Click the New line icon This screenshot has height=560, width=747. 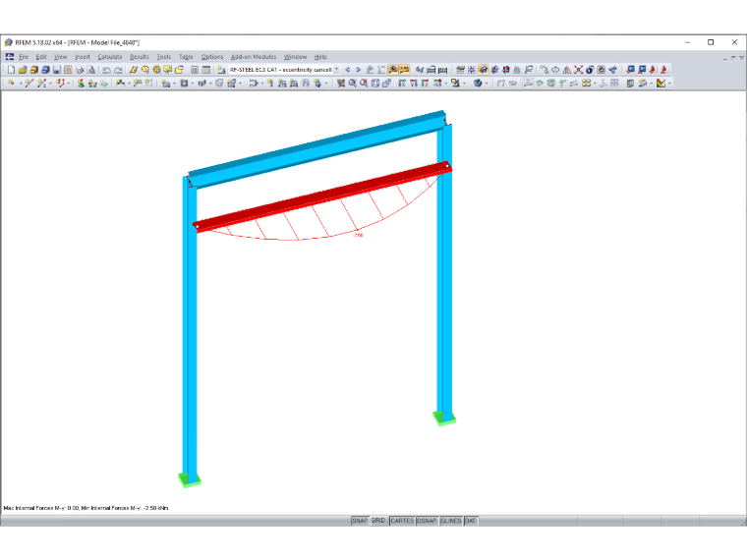coord(29,83)
